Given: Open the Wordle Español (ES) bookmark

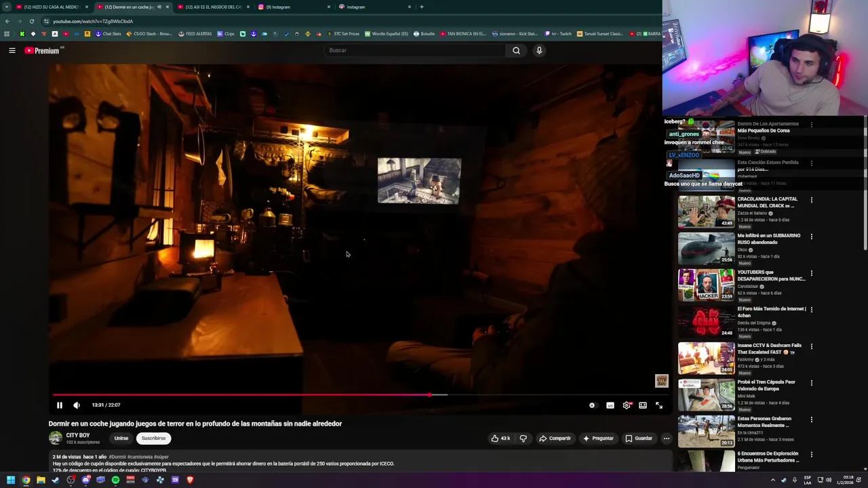Looking at the screenshot, I should tap(387, 34).
